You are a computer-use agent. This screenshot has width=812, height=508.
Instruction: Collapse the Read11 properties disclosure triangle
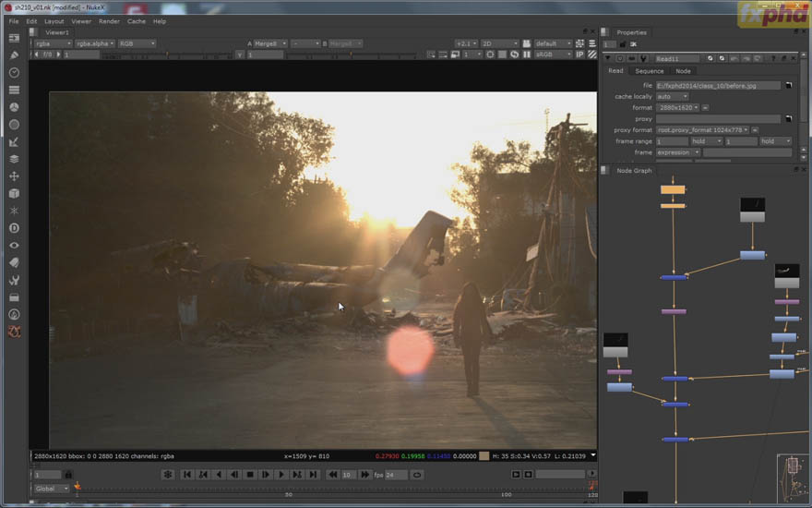pyautogui.click(x=608, y=58)
